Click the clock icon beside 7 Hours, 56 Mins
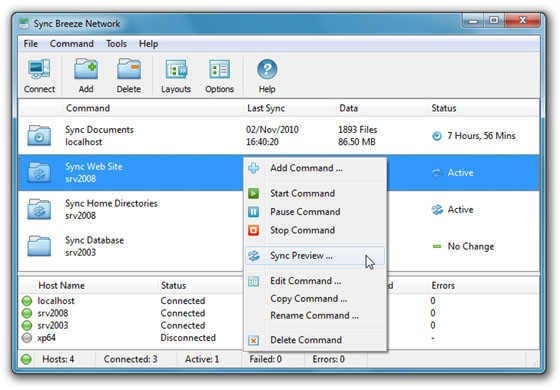Image resolution: width=560 pixels, height=390 pixels. tap(437, 136)
